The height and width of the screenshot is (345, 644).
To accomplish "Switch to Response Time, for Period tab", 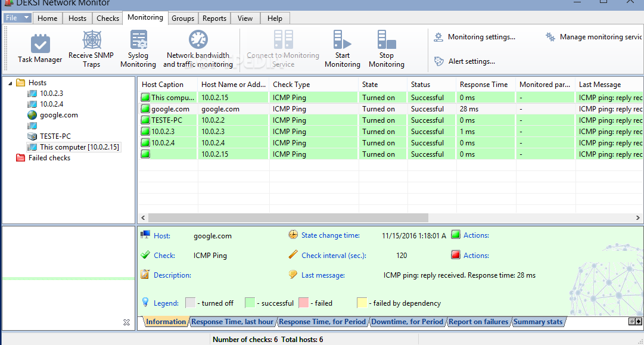I will [x=322, y=322].
